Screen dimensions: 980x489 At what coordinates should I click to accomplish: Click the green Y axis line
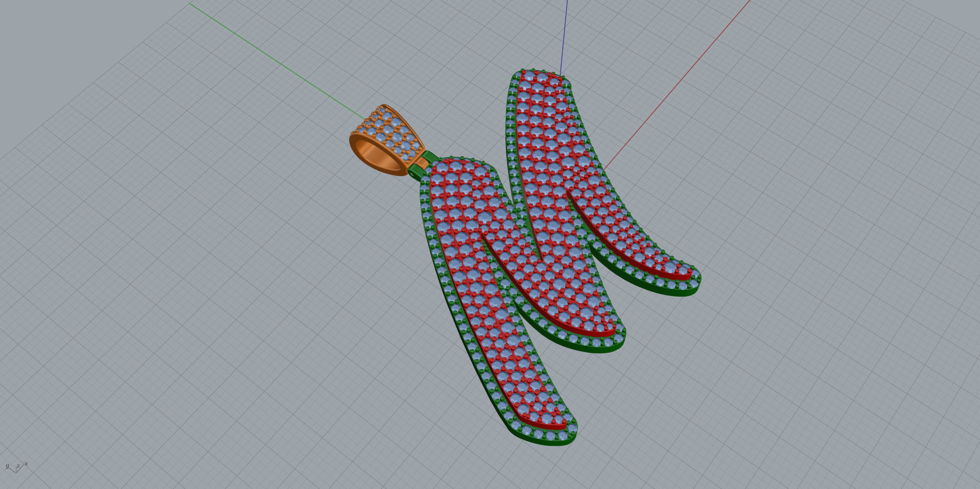(x=276, y=61)
